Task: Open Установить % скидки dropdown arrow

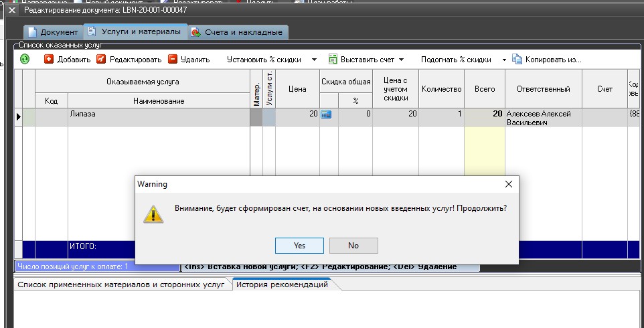Action: click(x=314, y=60)
